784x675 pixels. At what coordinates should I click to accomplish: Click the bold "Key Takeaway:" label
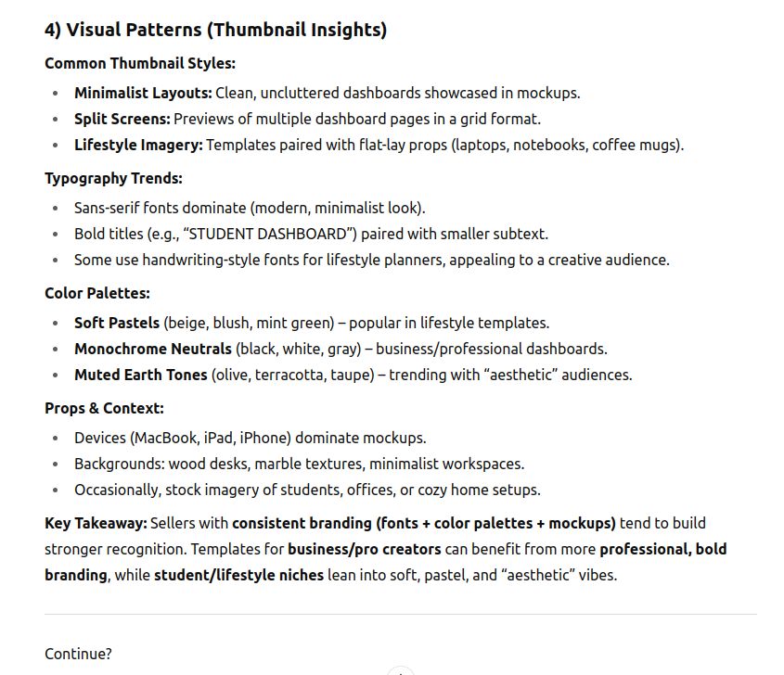click(x=96, y=524)
